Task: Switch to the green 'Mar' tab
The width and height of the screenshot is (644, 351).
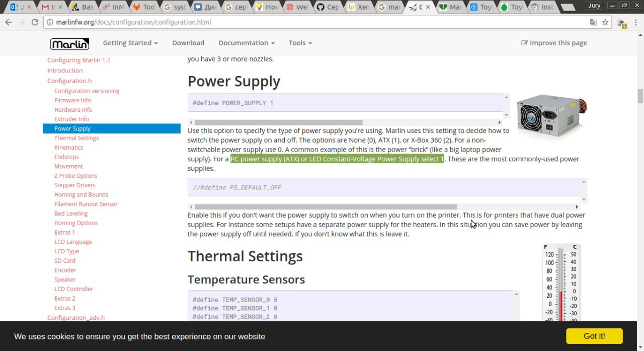Action: pyautogui.click(x=450, y=7)
